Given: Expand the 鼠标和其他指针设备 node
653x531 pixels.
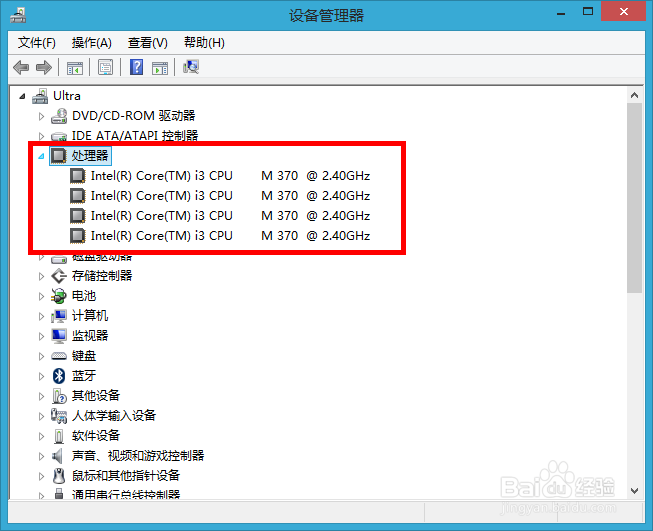Looking at the screenshot, I should pyautogui.click(x=41, y=476).
